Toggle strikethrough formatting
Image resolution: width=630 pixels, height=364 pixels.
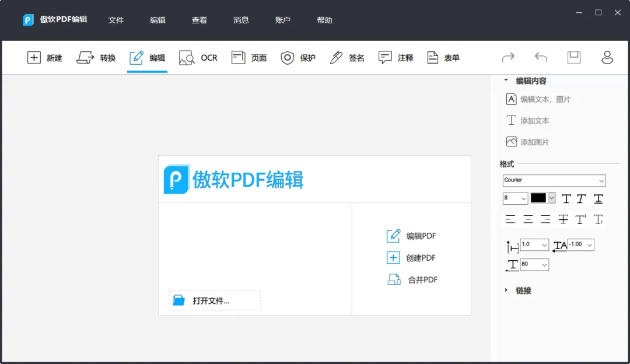tap(563, 219)
